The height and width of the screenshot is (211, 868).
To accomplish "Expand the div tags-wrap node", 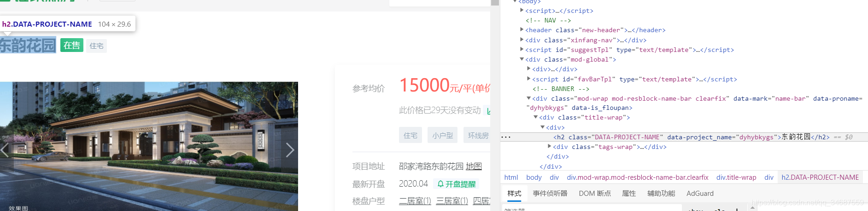I will pyautogui.click(x=549, y=146).
